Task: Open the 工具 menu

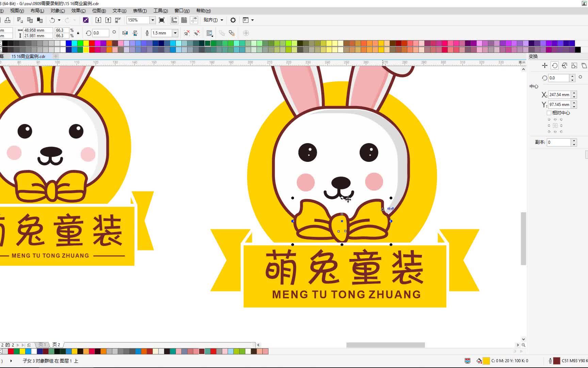Action: point(161,11)
